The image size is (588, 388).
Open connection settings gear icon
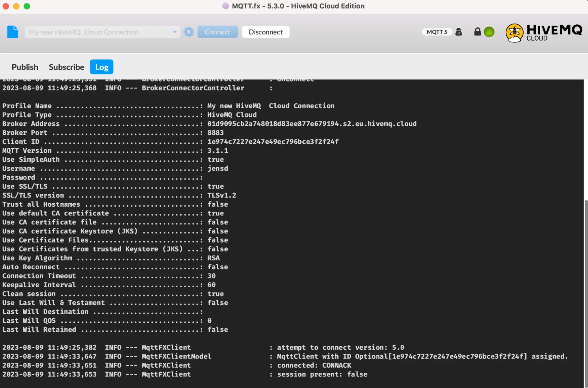[x=189, y=32]
